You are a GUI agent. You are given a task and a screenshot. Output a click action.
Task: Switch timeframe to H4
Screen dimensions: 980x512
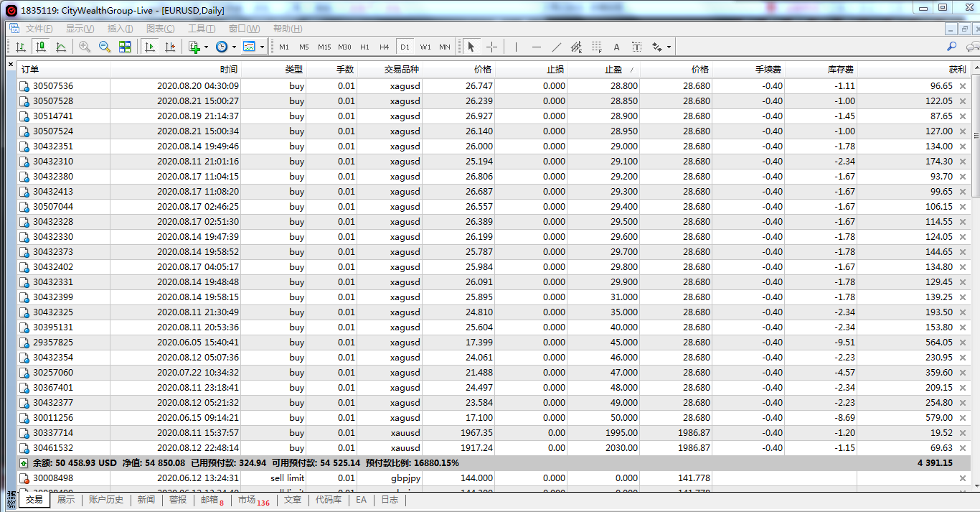point(385,47)
